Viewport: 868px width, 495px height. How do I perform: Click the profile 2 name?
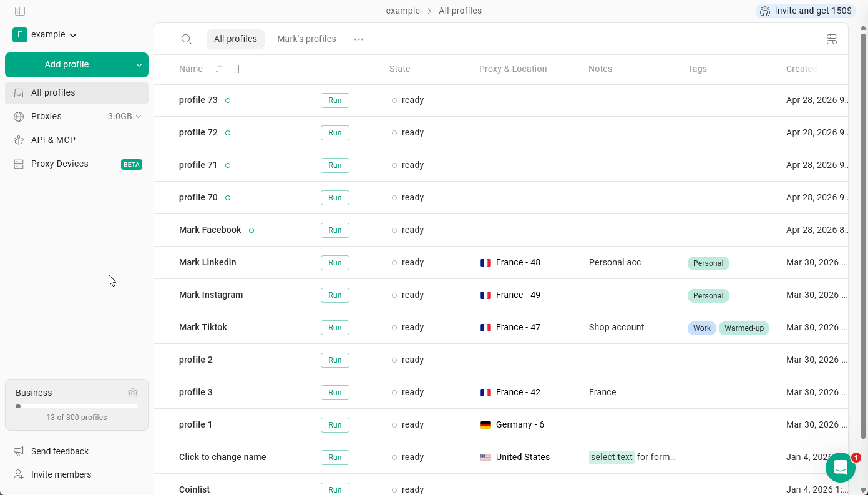coord(196,360)
